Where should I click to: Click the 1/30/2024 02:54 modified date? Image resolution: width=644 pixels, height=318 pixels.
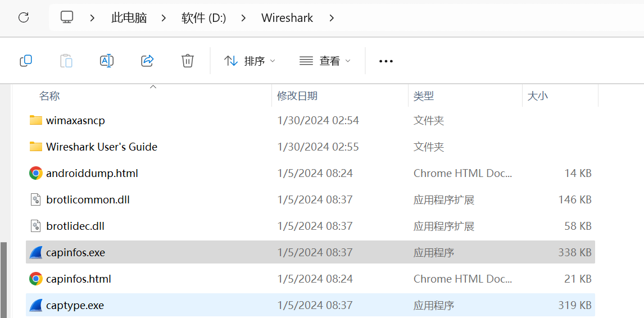point(318,120)
